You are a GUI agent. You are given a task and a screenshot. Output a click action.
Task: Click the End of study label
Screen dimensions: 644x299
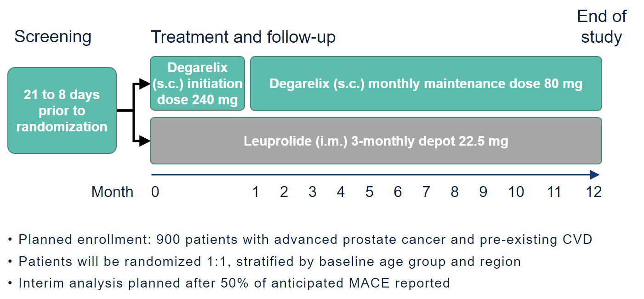coord(602,27)
